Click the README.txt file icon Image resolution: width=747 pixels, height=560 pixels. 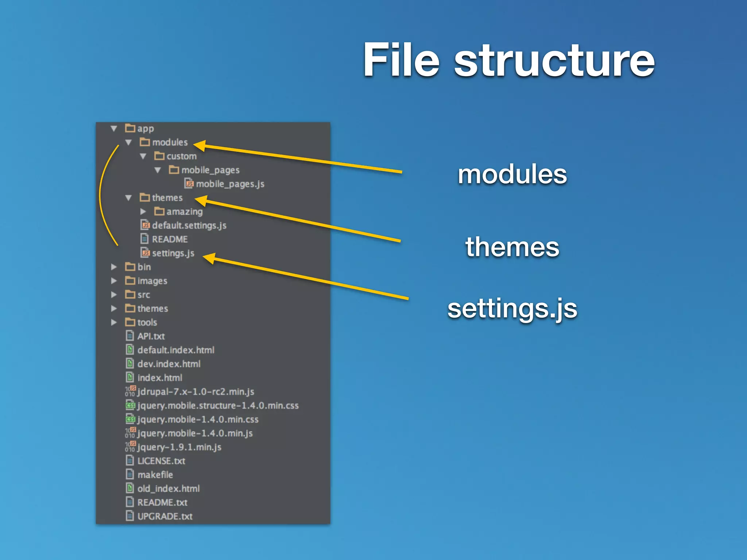coord(130,502)
